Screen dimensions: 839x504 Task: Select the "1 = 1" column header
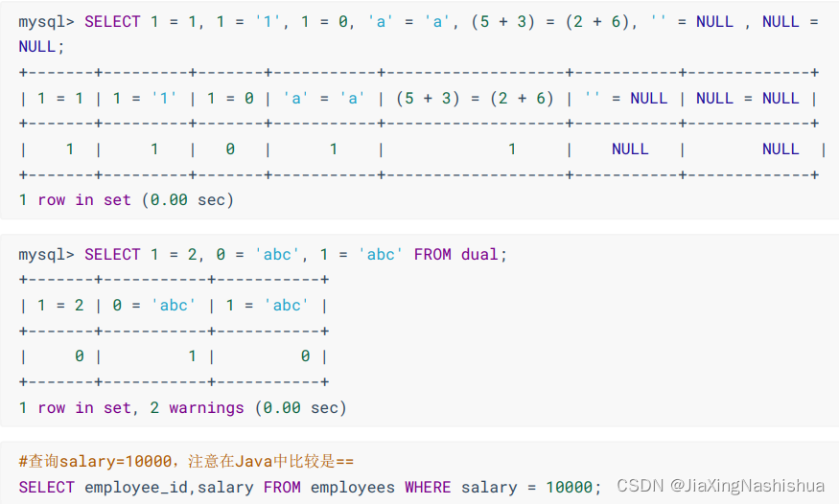(x=60, y=99)
